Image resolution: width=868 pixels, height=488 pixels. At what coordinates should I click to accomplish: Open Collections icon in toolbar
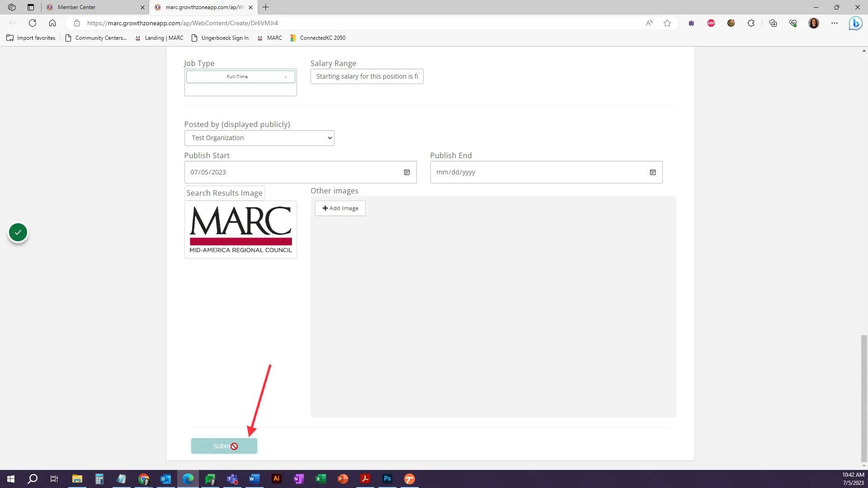tap(773, 23)
